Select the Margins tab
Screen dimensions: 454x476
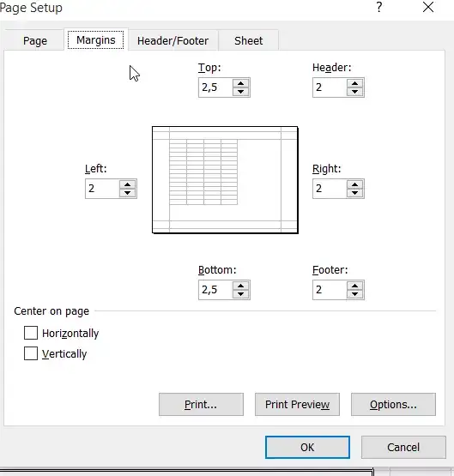click(x=95, y=39)
